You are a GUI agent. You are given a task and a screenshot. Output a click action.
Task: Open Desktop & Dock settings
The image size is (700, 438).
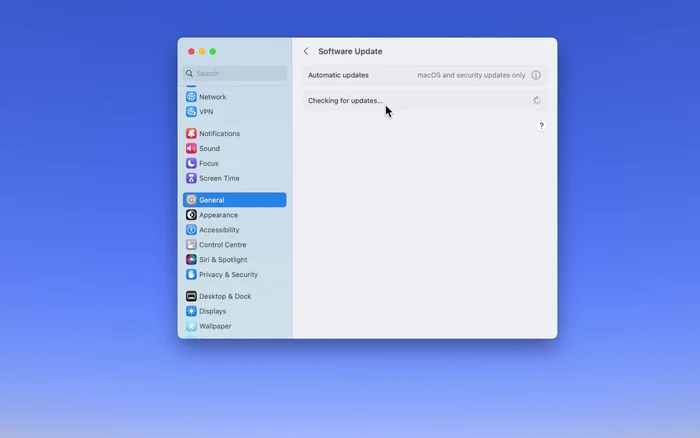(x=225, y=297)
